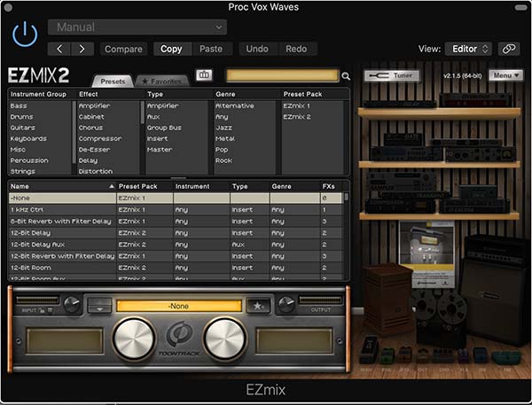Select Keyboards in Instrument Group

point(28,139)
